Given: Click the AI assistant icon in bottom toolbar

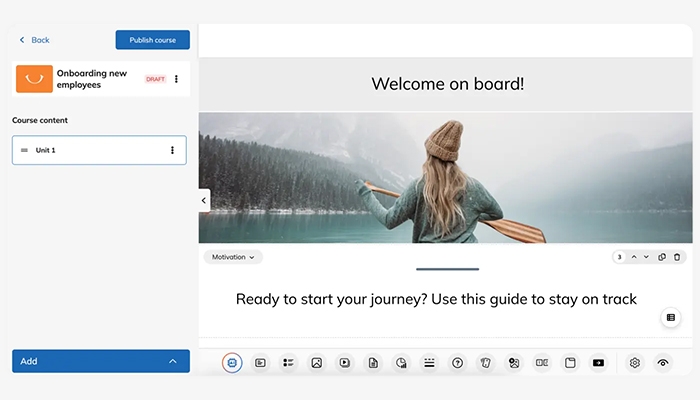Looking at the screenshot, I should 232,362.
